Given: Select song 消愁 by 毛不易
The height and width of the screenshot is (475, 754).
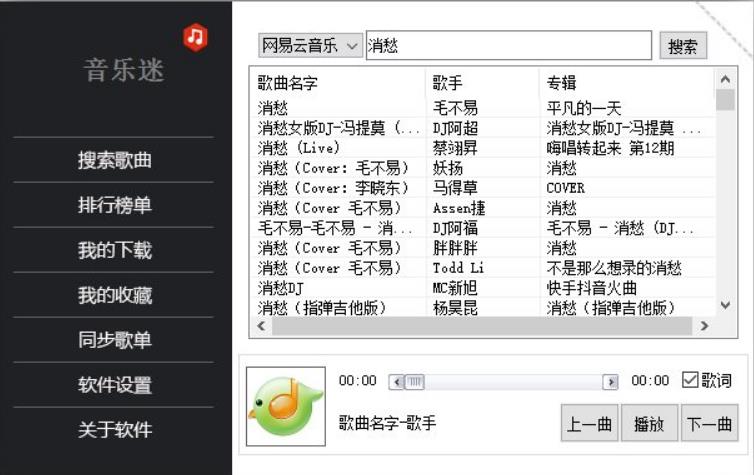Looking at the screenshot, I should click(x=483, y=108).
